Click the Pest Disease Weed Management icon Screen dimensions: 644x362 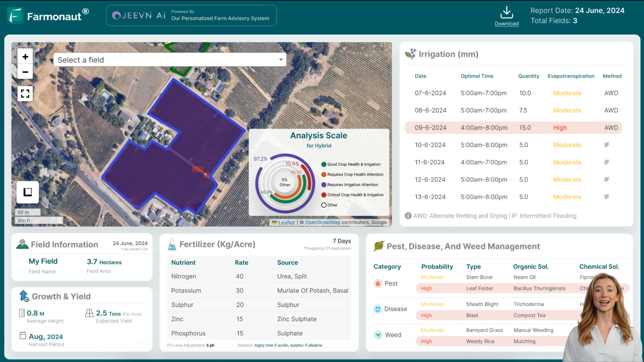point(379,246)
